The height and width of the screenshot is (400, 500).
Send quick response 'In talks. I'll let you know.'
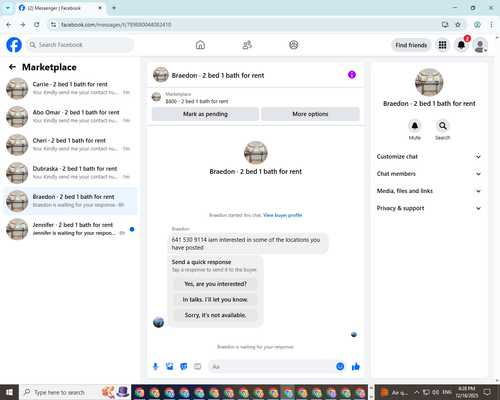pyautogui.click(x=215, y=300)
